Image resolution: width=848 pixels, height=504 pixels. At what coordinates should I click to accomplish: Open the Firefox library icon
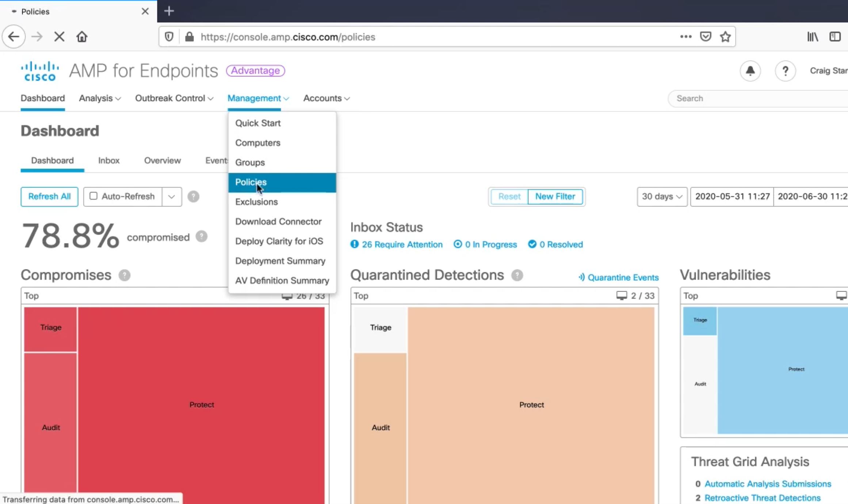pos(813,37)
